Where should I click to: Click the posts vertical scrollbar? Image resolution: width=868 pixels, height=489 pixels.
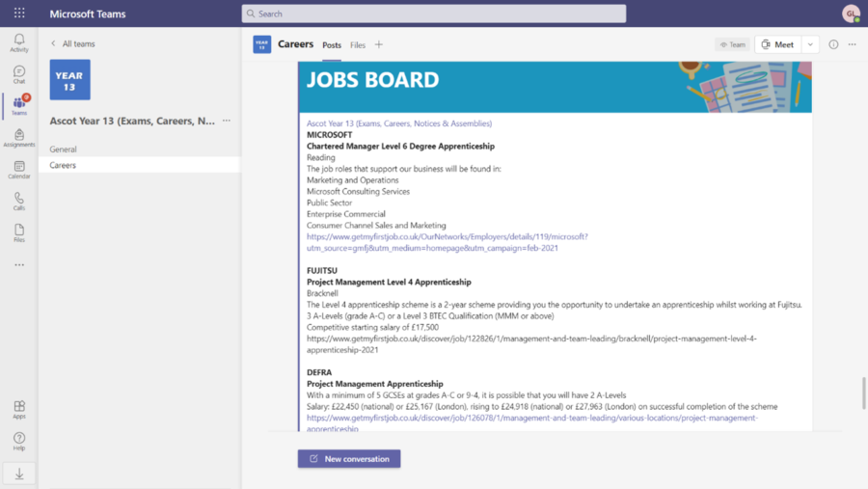(863, 394)
